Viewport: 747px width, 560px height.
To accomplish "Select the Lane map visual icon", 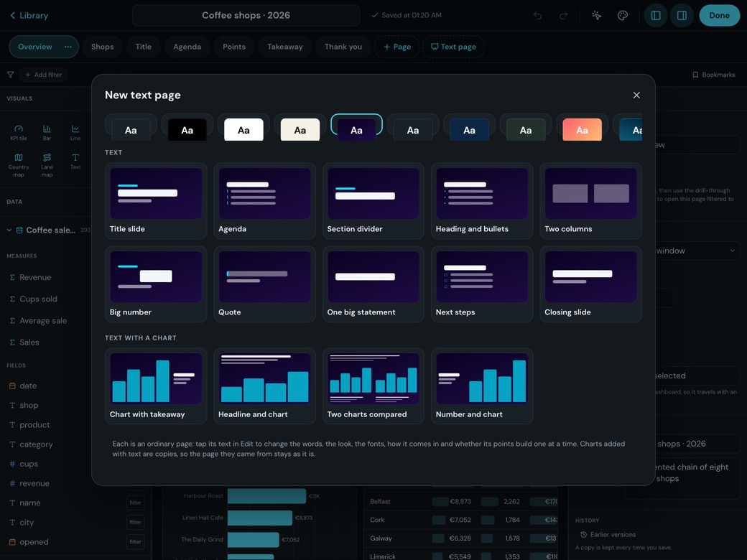I will point(47,165).
